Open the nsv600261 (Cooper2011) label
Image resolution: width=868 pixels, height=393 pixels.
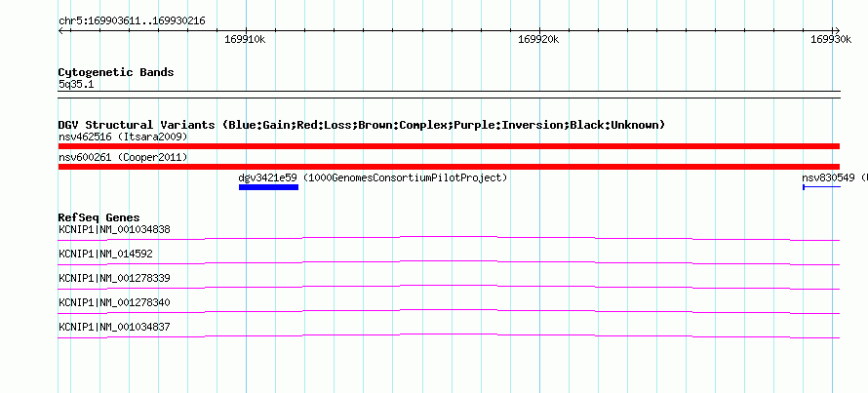[x=123, y=157]
